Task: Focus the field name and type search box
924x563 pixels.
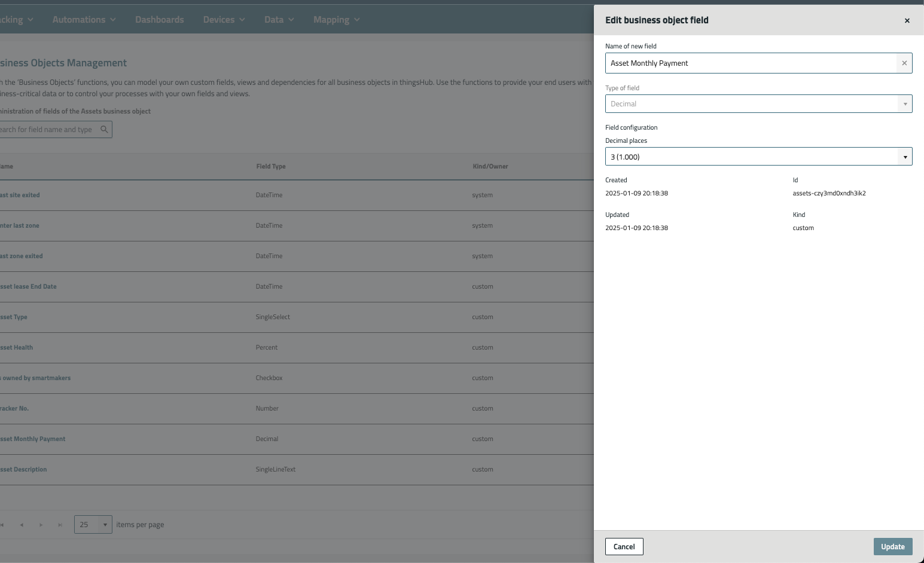Action: [48, 130]
